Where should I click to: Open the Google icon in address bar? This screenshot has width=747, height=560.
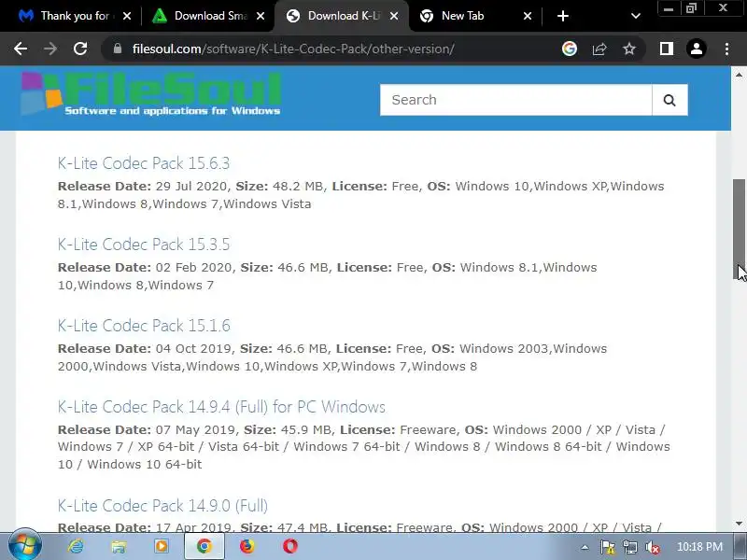(x=570, y=49)
